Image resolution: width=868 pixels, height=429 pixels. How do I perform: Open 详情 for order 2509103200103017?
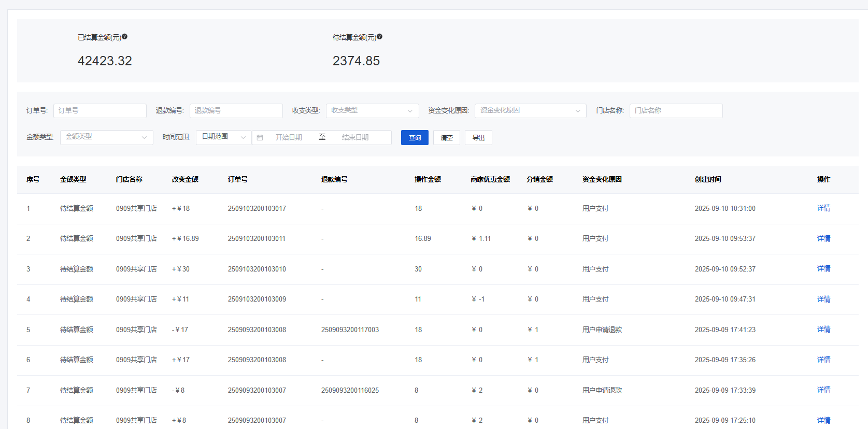824,208
